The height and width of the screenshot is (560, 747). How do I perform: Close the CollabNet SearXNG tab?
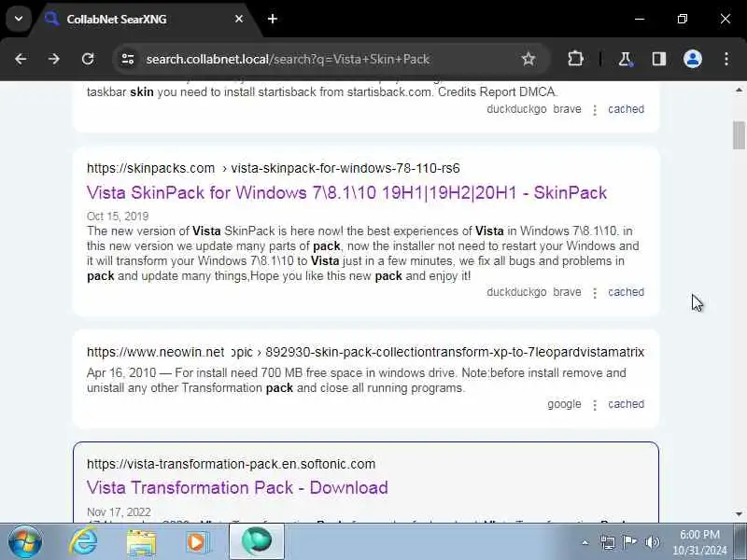point(239,19)
